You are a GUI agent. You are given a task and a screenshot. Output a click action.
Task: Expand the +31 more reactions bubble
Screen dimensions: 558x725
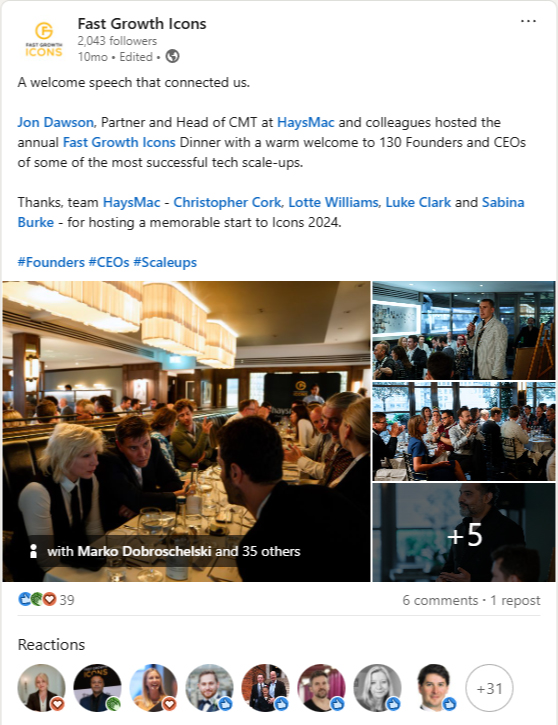489,688
